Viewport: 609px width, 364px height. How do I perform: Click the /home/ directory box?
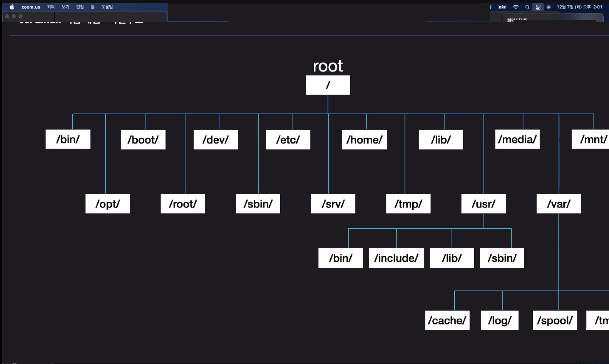pos(365,140)
